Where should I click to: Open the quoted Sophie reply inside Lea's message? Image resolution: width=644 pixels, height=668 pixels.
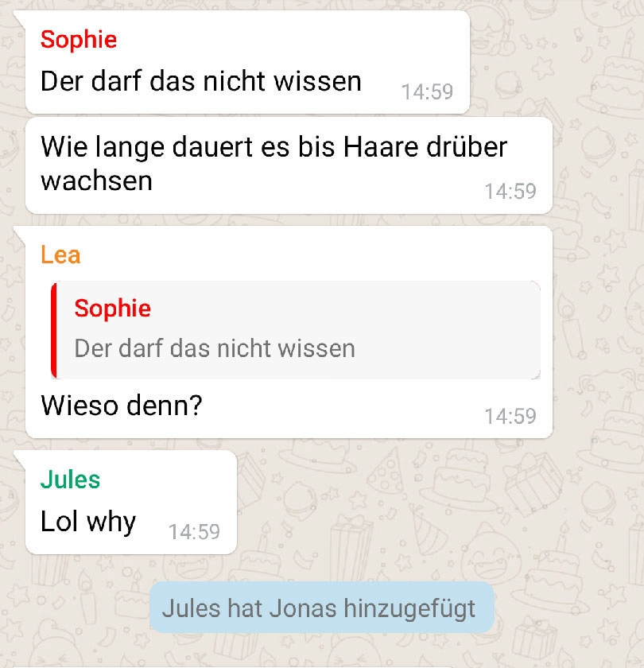coord(296,330)
